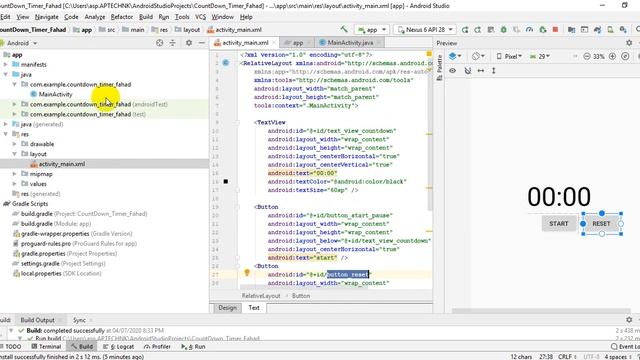Screen dimensions: 640x360
Task: Open the design surface layers dropdown
Action: [x=455, y=56]
